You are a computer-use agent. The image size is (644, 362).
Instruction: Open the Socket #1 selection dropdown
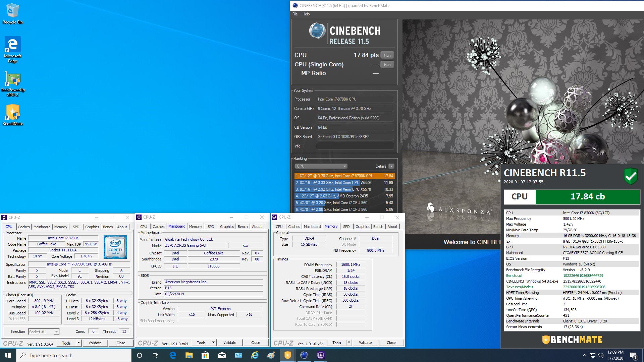click(x=44, y=331)
